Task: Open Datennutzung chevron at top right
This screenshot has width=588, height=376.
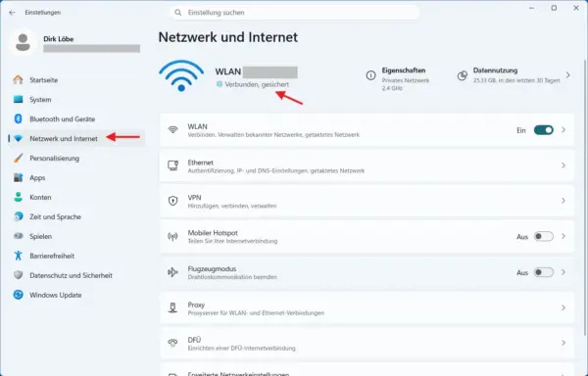Action: tap(568, 75)
